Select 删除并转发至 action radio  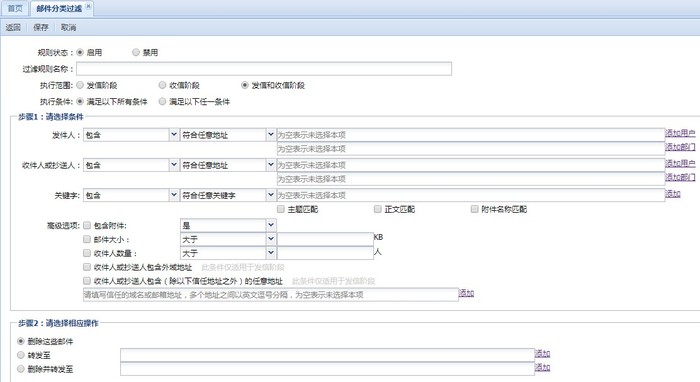pos(21,369)
